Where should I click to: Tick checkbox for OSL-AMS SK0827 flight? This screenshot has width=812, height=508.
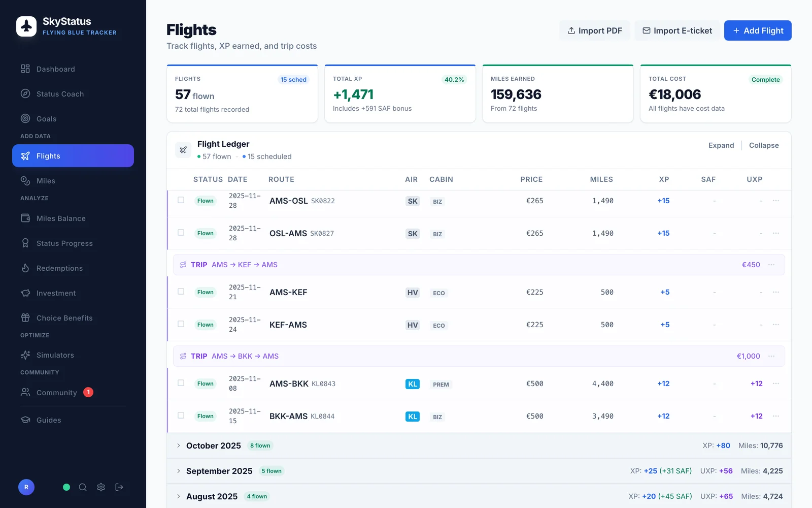[181, 233]
